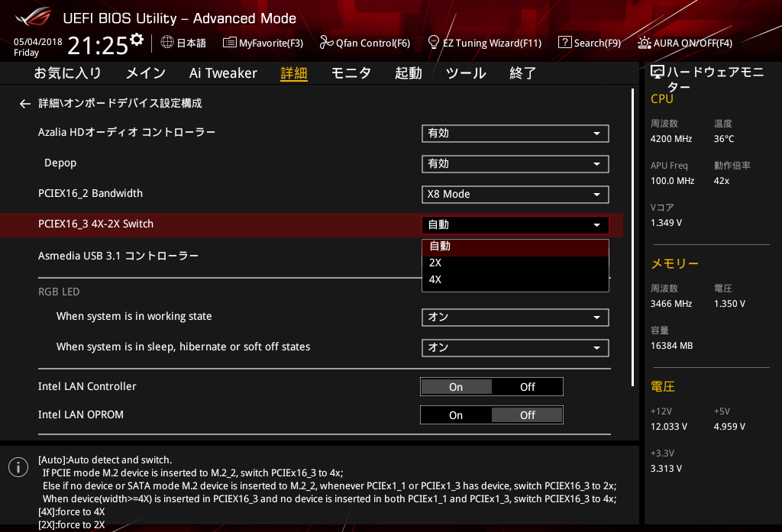The image size is (782, 532).
Task: Go to the モニタ tab
Action: click(x=351, y=73)
